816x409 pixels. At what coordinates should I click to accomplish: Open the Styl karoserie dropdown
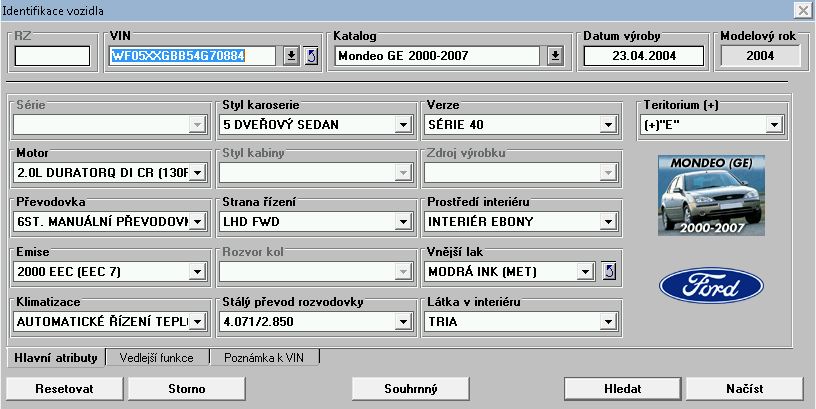(403, 125)
